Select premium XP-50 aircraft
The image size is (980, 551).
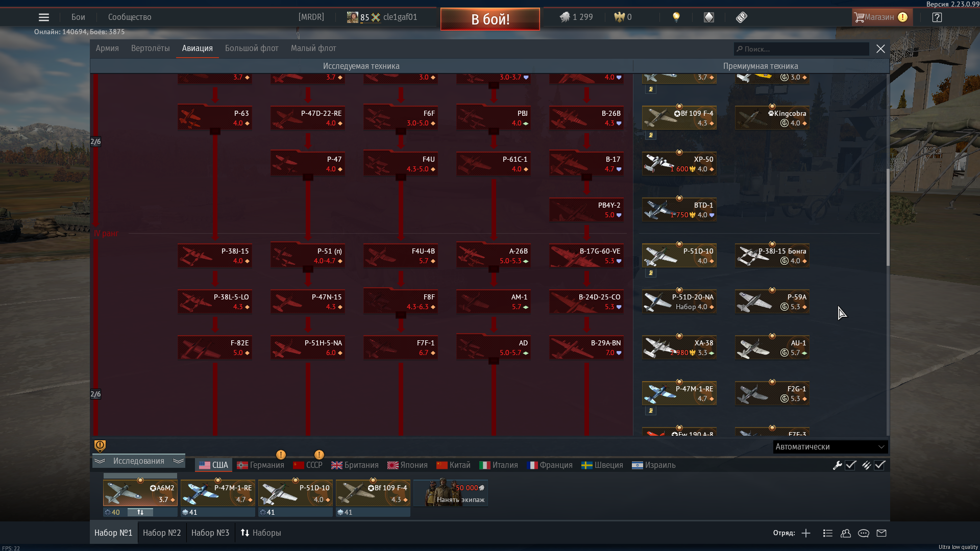(679, 164)
